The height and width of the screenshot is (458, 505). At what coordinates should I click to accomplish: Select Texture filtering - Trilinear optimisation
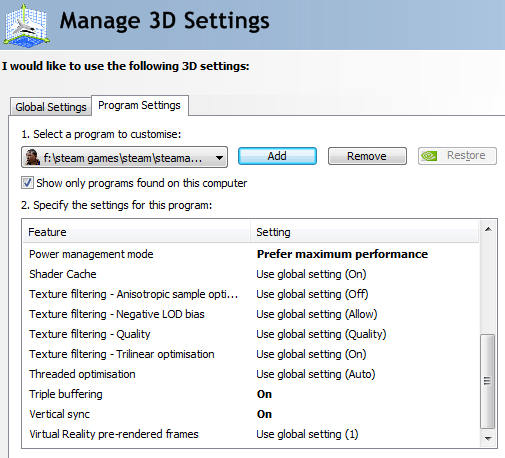coord(122,354)
